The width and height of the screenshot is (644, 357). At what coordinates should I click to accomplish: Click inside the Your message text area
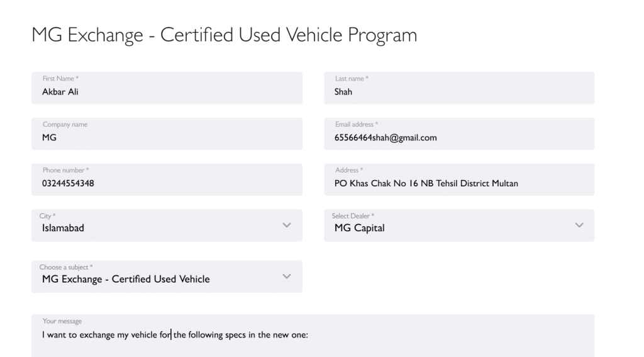313,336
